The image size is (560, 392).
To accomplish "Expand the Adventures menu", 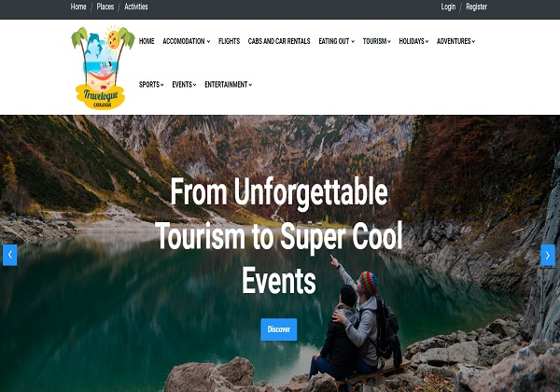I will 455,41.
